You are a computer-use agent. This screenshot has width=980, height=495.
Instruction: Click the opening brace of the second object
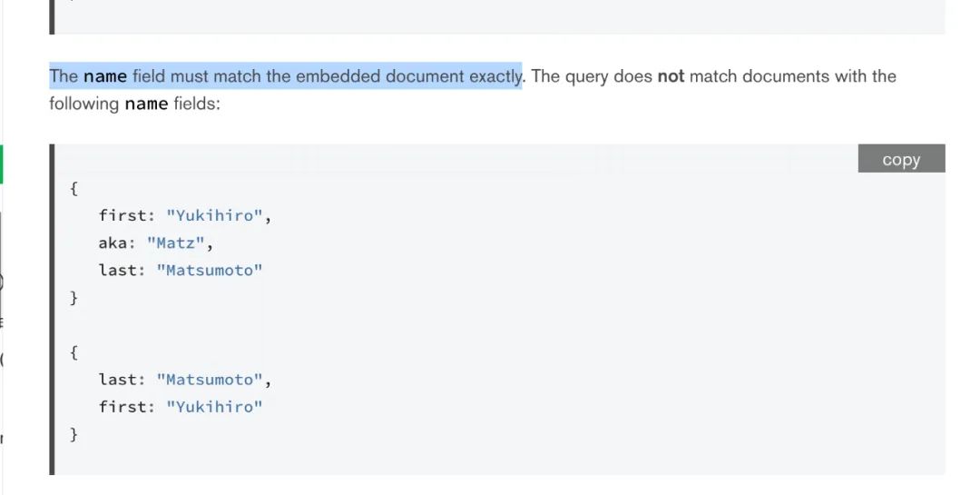point(73,352)
